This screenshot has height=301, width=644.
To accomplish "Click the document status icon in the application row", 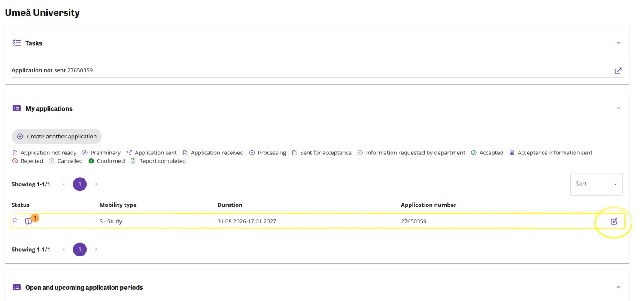I will coord(15,221).
